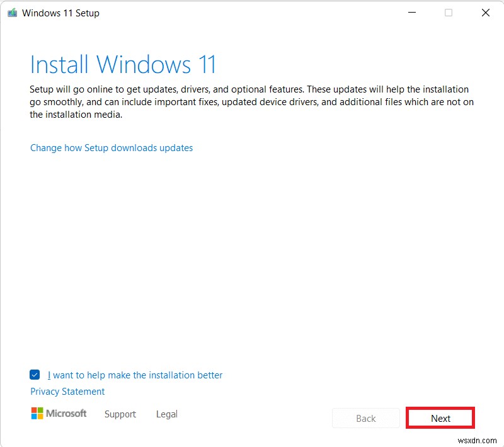Viewport: 504px width, 447px height.
Task: Open the Legal information
Action: pos(166,414)
